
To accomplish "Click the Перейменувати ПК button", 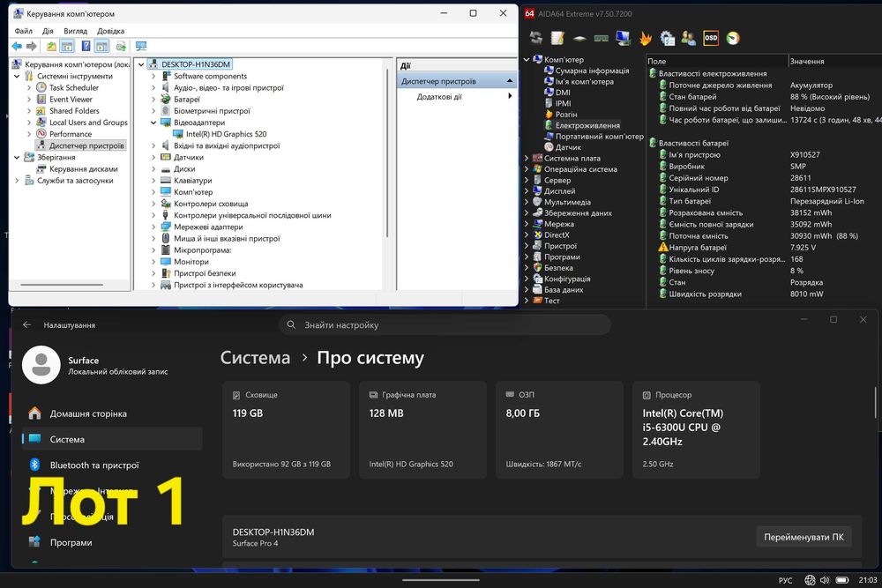I will [804, 537].
